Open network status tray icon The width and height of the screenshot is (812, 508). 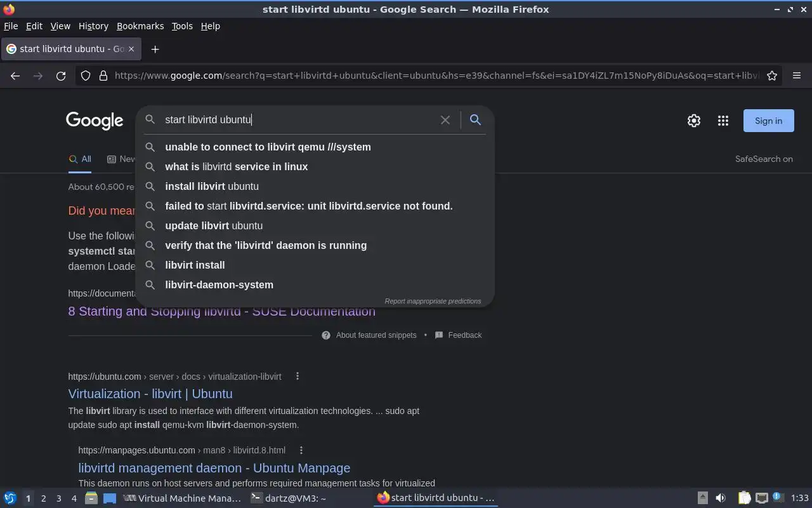pyautogui.click(x=762, y=498)
